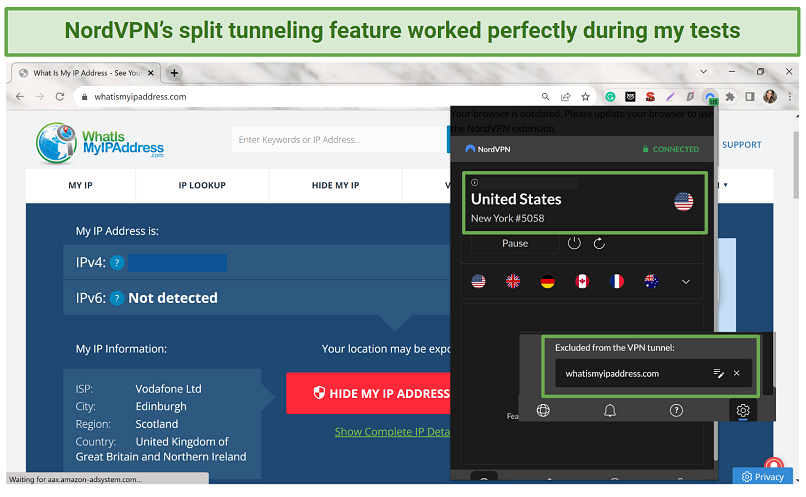The image size is (806, 497).
Task: Click the WhatIsMyIPAddress logo
Action: [x=100, y=143]
